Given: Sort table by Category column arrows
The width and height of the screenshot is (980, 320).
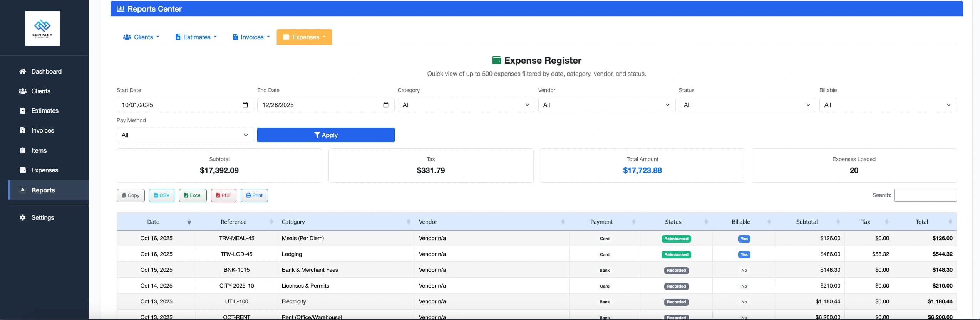Looking at the screenshot, I should pos(409,222).
